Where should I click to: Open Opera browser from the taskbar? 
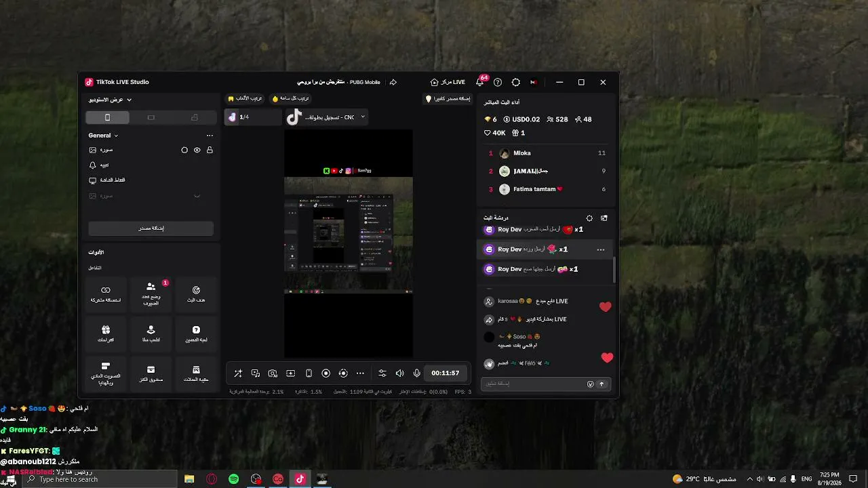tap(212, 479)
